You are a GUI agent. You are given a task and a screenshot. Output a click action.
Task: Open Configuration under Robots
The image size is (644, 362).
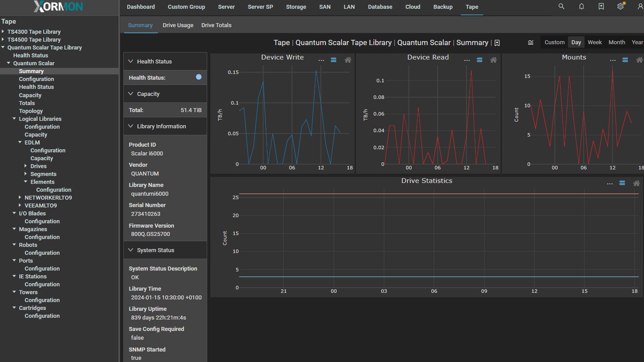(42, 253)
